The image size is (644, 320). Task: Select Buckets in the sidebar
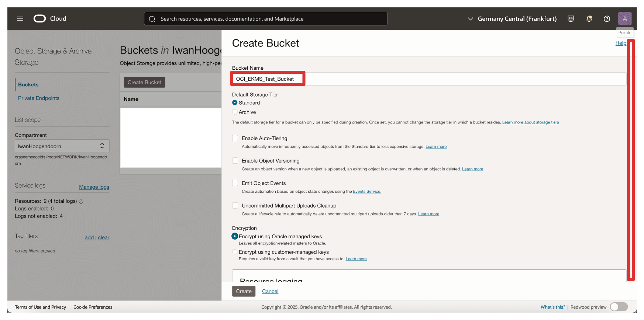(28, 84)
